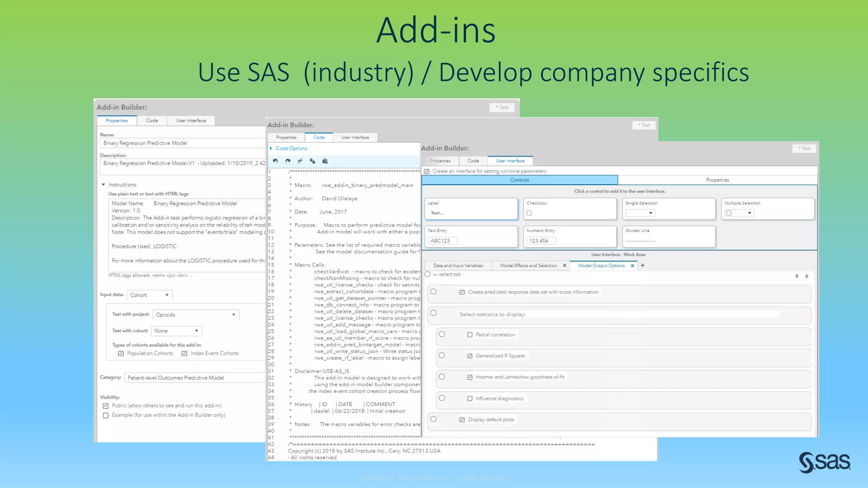Click the undo arrow in the code toolbar
This screenshot has width=868, height=488.
(x=275, y=161)
